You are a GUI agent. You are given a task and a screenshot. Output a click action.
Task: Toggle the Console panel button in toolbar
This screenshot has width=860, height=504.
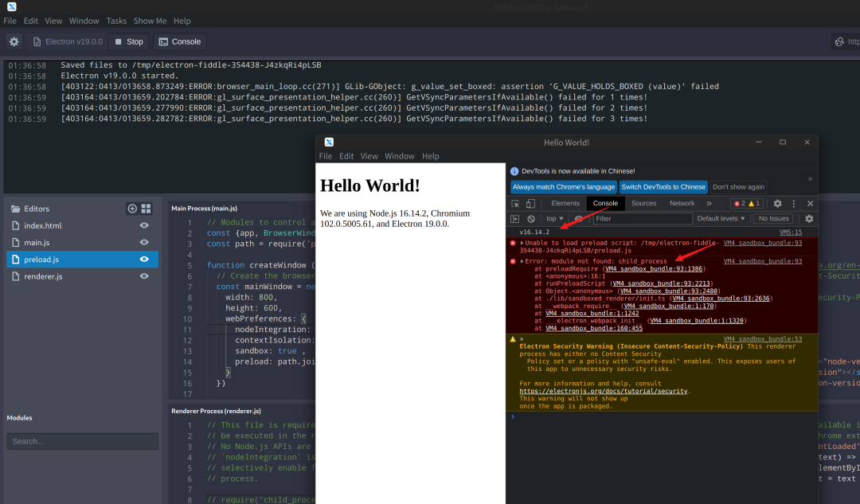tap(180, 41)
